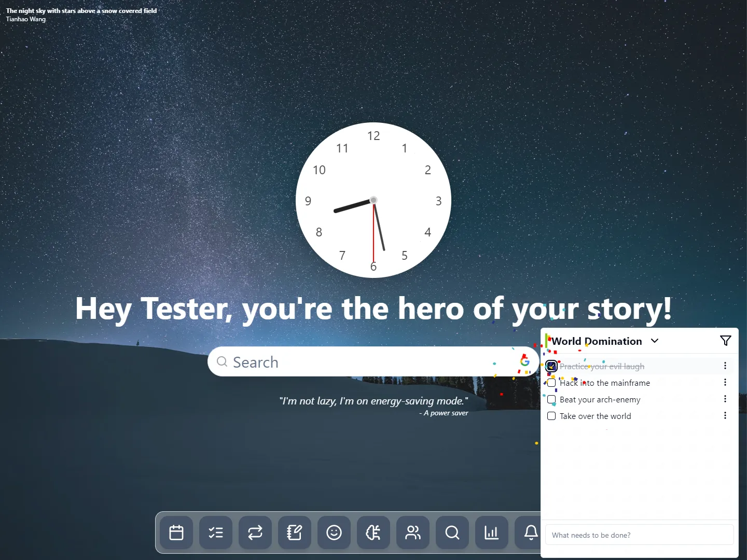The height and width of the screenshot is (560, 747).
Task: Open the bar chart statistics icon
Action: [492, 533]
